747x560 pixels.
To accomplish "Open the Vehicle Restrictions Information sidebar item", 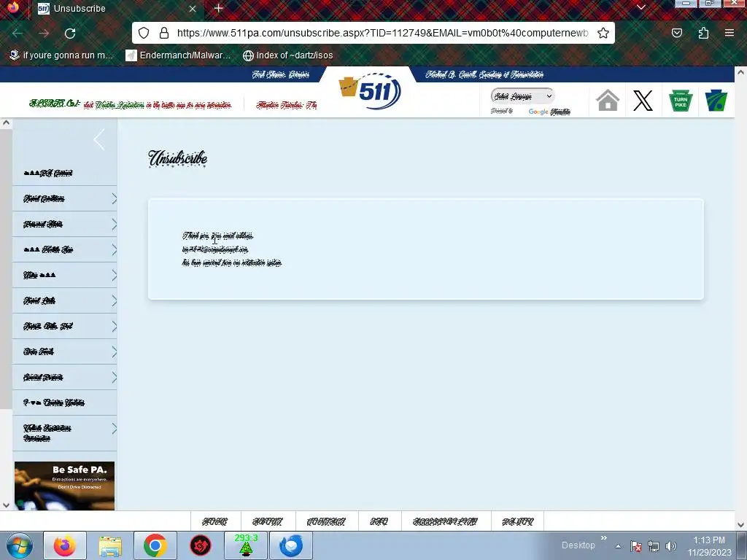I will pyautogui.click(x=64, y=433).
